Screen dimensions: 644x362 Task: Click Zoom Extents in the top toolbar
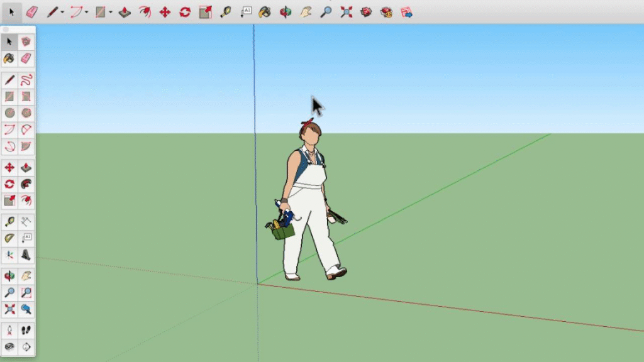tap(346, 12)
